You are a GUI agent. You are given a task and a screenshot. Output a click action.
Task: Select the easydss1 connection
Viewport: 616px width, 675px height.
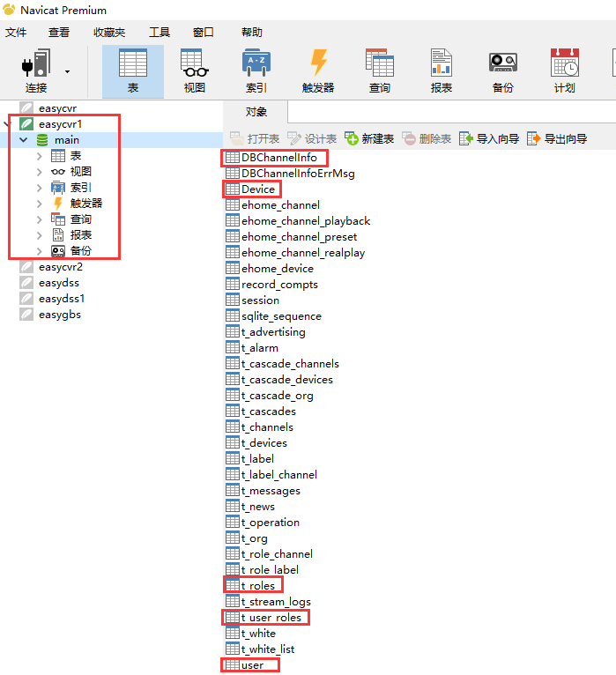coord(62,299)
